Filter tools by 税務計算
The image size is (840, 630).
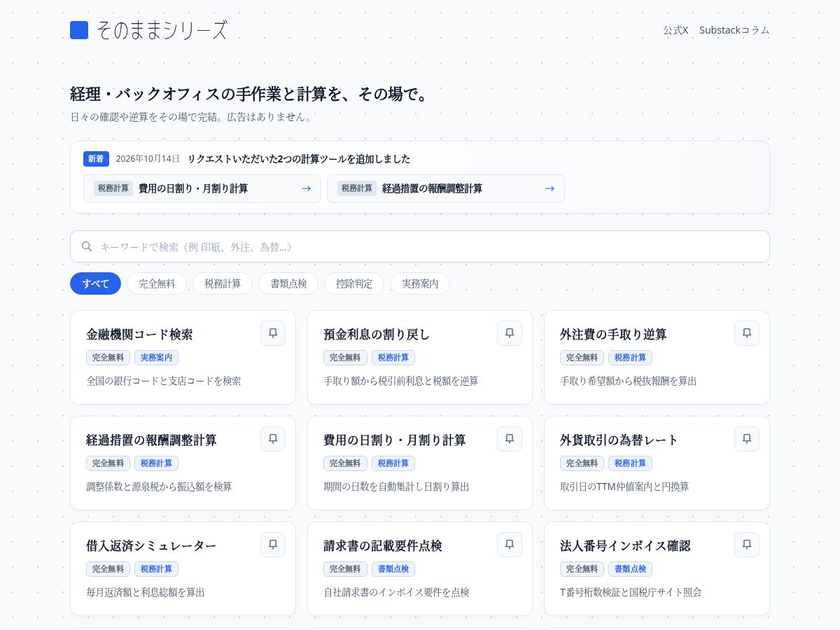click(223, 283)
